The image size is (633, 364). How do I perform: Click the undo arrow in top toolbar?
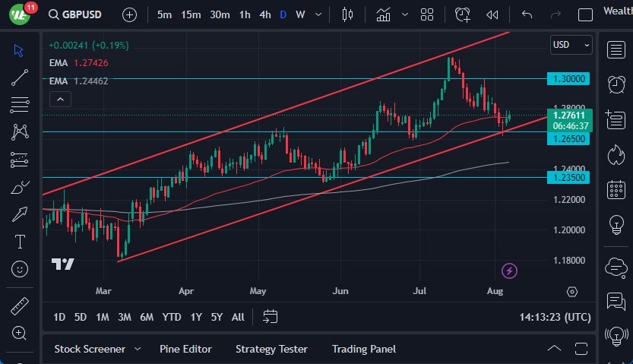pos(527,14)
